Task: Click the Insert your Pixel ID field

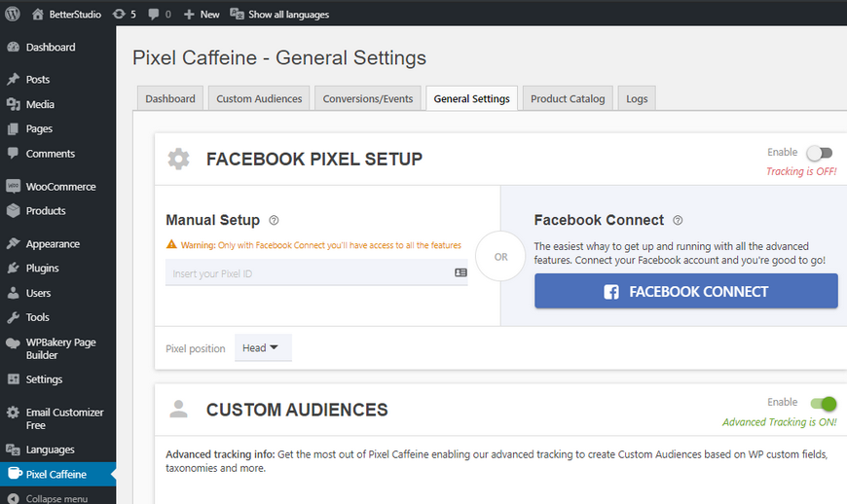Action: pos(307,274)
